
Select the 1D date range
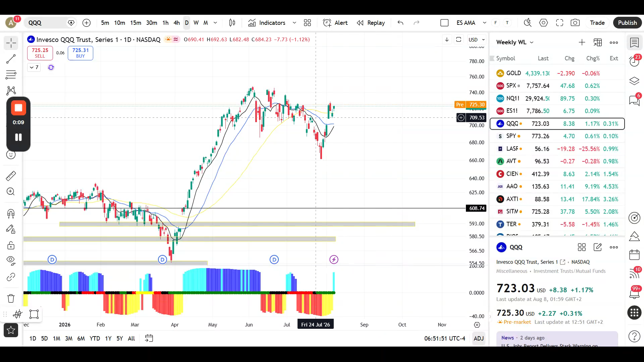33,339
